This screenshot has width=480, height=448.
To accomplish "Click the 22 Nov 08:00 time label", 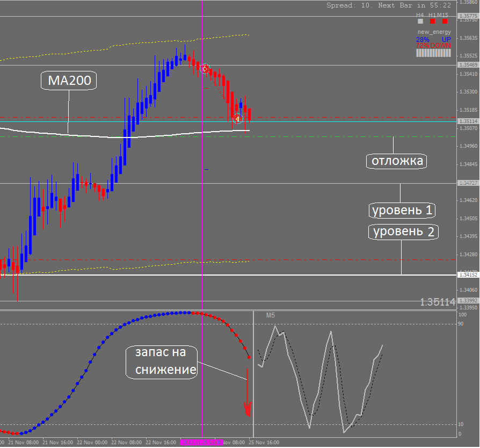I will [126, 443].
